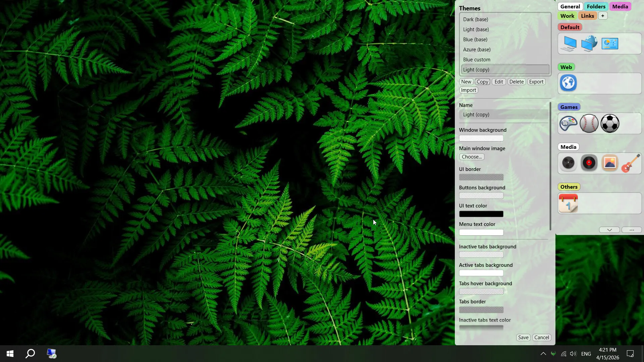The height and width of the screenshot is (362, 644).
Task: Open the Inactive tabs background swatch
Action: [x=481, y=255]
